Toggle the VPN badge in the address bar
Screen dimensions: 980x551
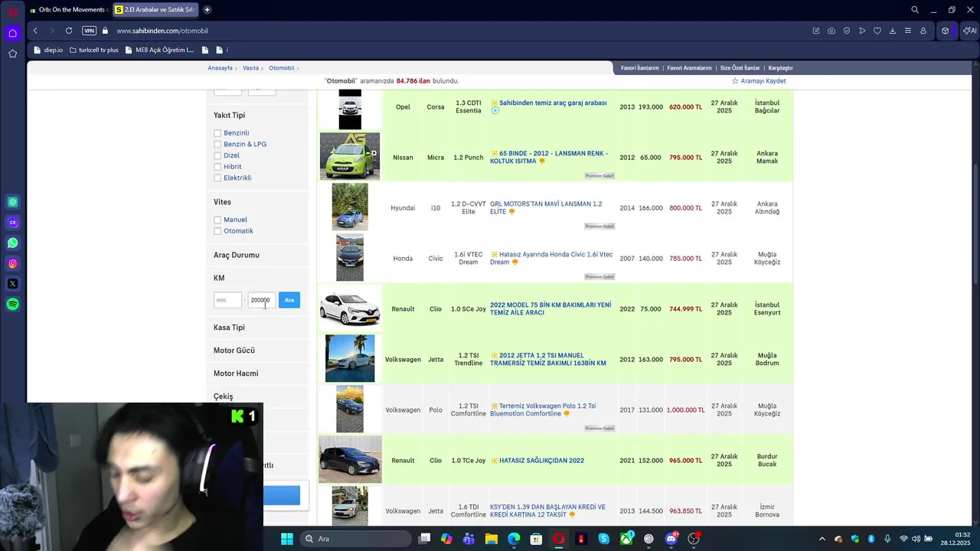pos(89,31)
